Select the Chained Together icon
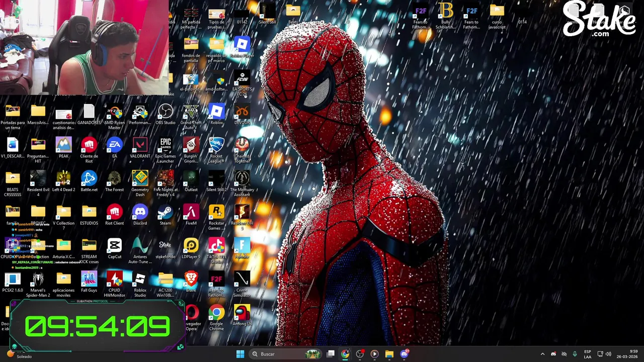This screenshot has height=362, width=644. click(x=242, y=150)
